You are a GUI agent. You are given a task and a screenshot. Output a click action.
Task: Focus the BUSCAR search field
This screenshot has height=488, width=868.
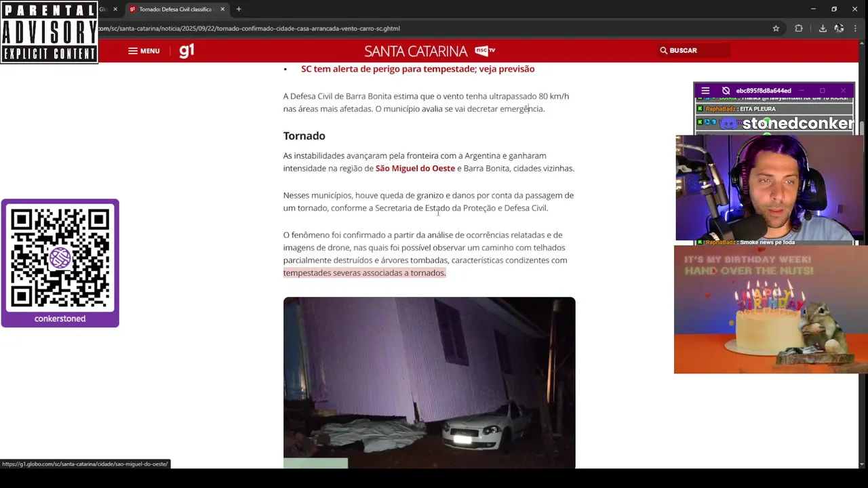(694, 50)
